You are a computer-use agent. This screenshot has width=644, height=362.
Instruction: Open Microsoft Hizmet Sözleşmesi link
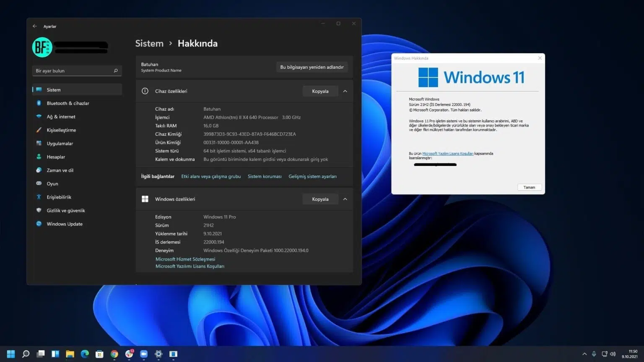coord(185,259)
